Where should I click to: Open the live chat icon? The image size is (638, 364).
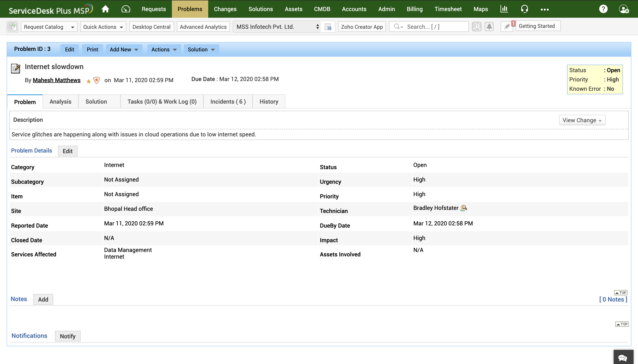coord(623,357)
